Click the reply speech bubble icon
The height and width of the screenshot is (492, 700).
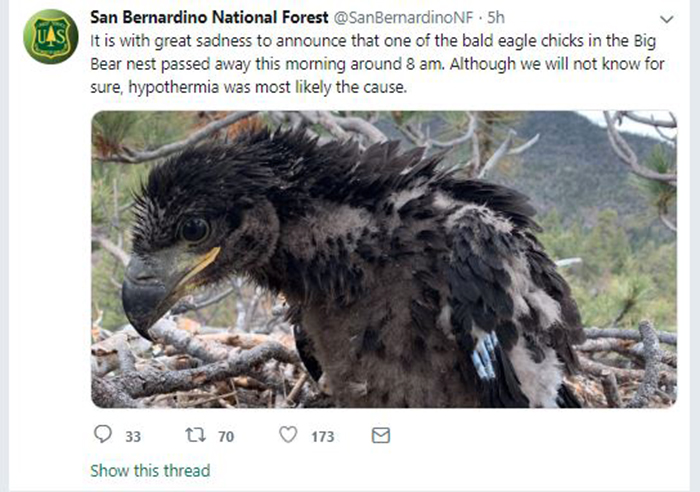[103, 434]
